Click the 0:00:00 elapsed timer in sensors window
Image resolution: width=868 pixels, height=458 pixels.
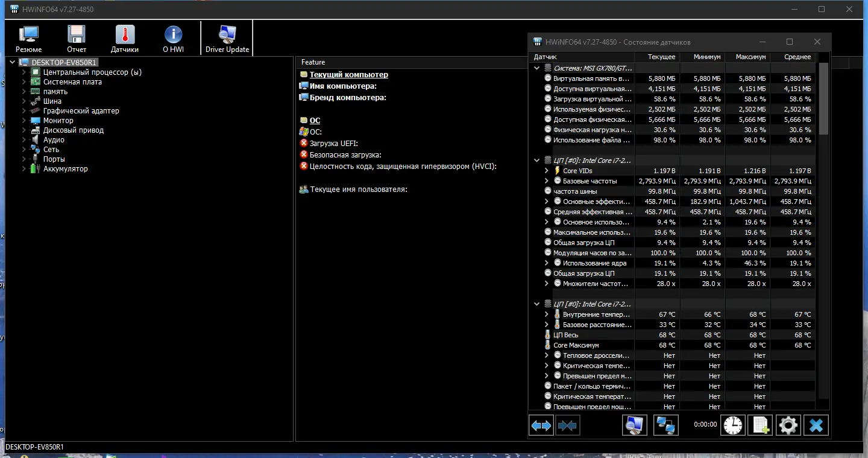[705, 425]
